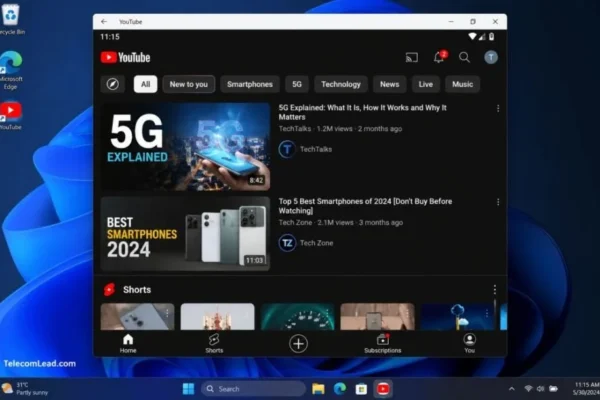
Task: Open the taskbar volume speaker icon
Action: tap(541, 389)
